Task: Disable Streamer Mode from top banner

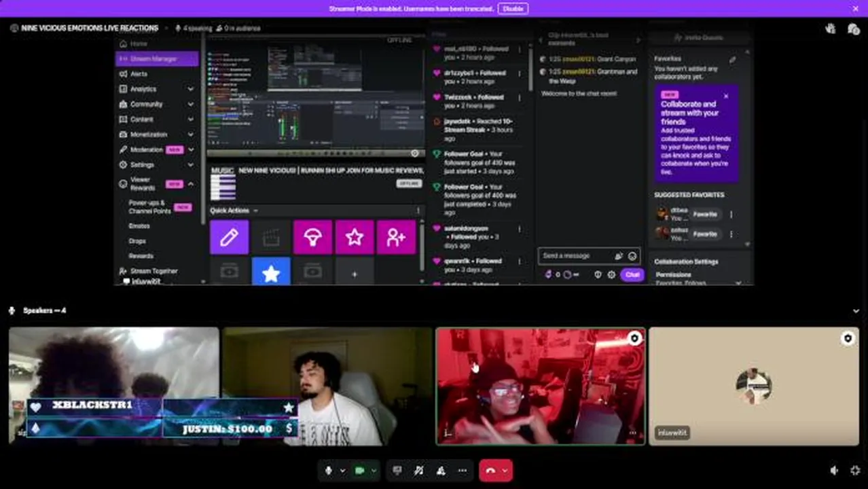Action: (513, 9)
